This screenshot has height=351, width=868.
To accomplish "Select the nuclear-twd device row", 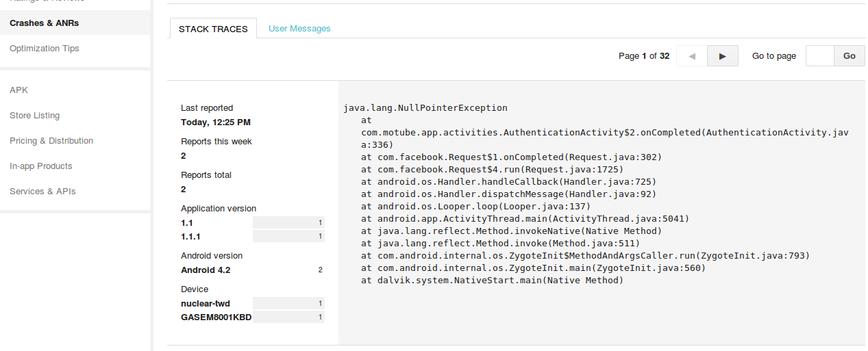I will click(x=252, y=304).
